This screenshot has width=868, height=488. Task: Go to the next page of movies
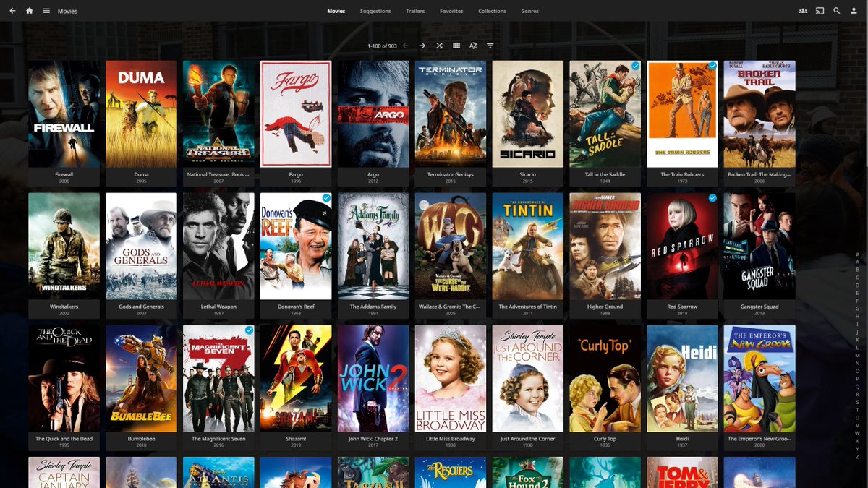tap(422, 45)
